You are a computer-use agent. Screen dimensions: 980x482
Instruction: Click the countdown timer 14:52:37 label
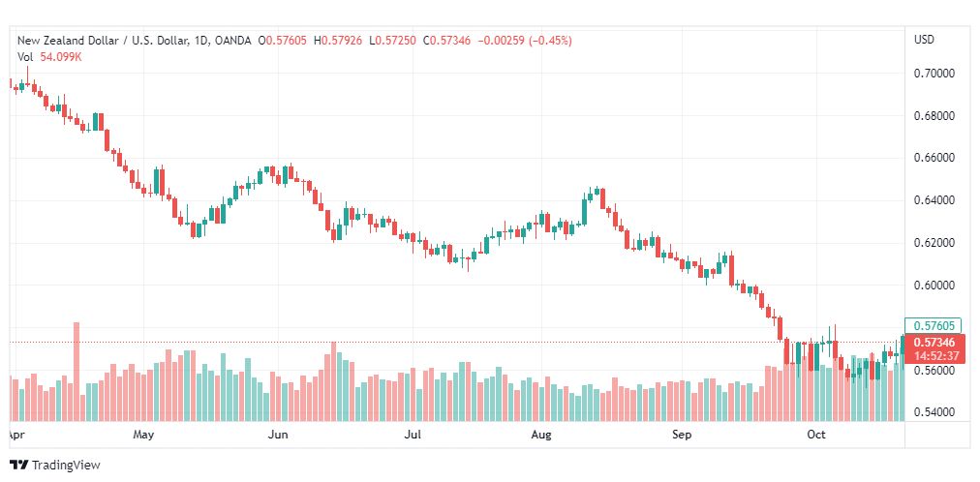point(936,356)
